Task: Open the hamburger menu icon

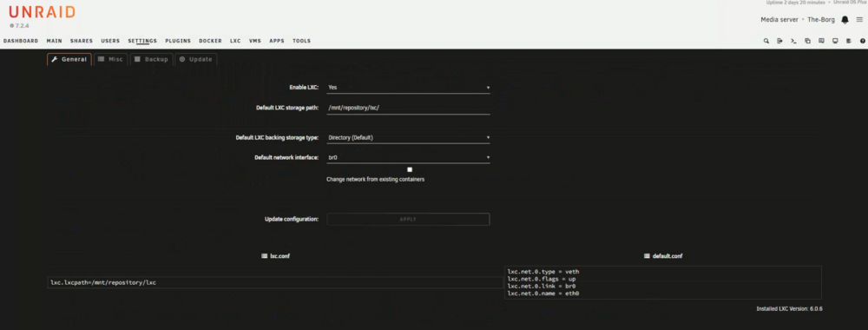Action: 859,20
